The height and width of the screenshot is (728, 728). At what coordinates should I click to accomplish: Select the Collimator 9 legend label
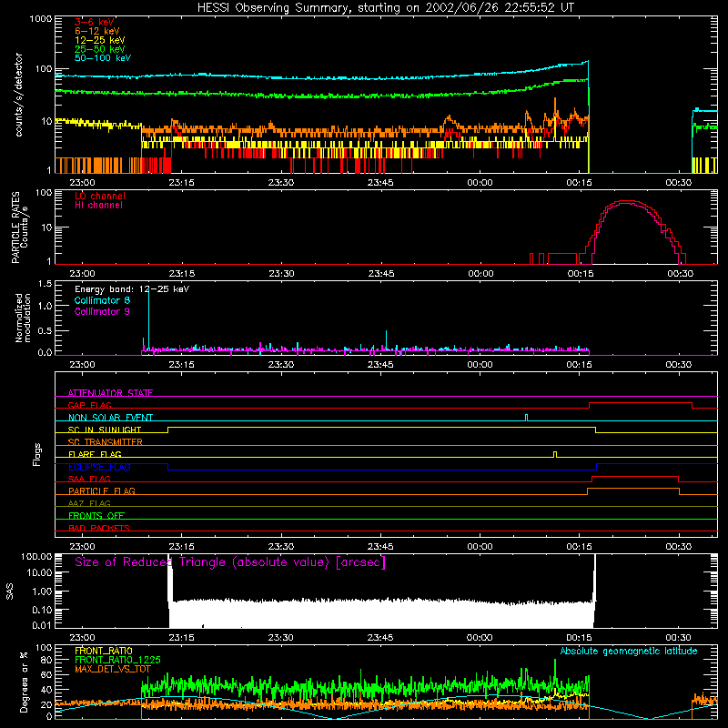[x=102, y=311]
